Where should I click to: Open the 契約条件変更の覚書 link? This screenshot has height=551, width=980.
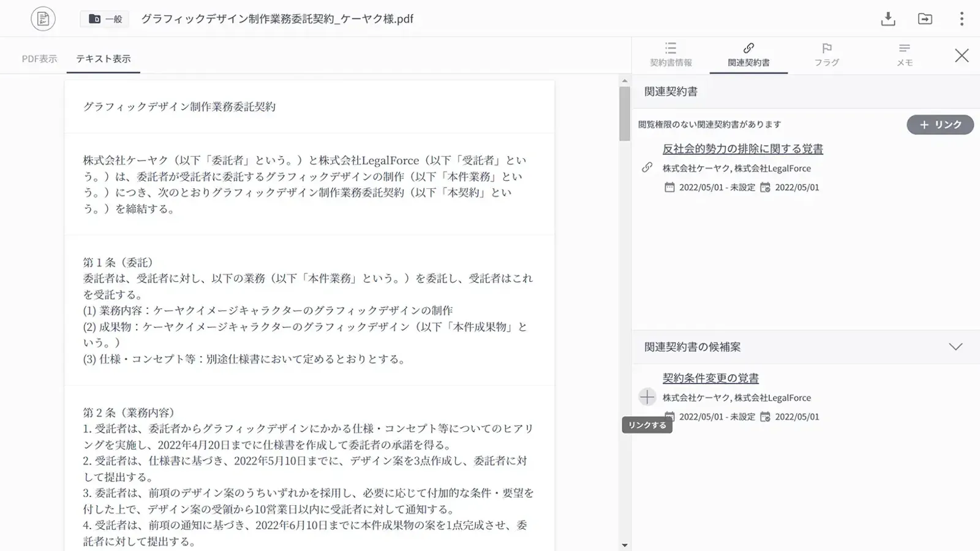click(710, 378)
